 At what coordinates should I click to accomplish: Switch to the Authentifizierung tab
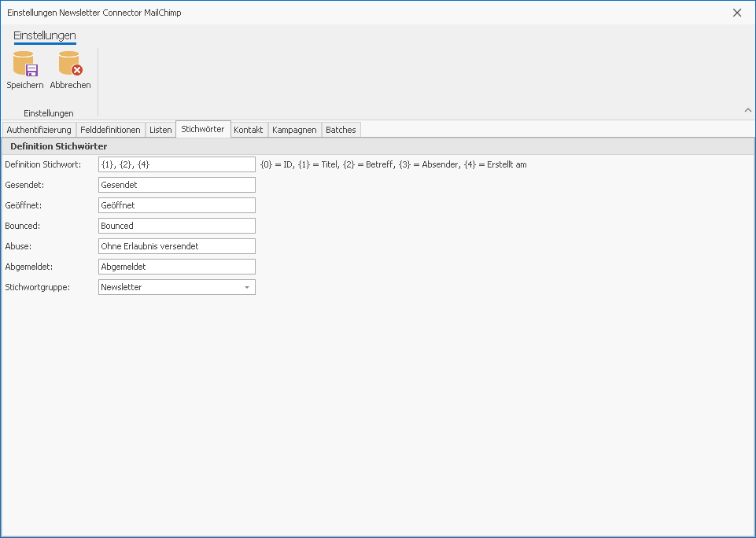(39, 130)
